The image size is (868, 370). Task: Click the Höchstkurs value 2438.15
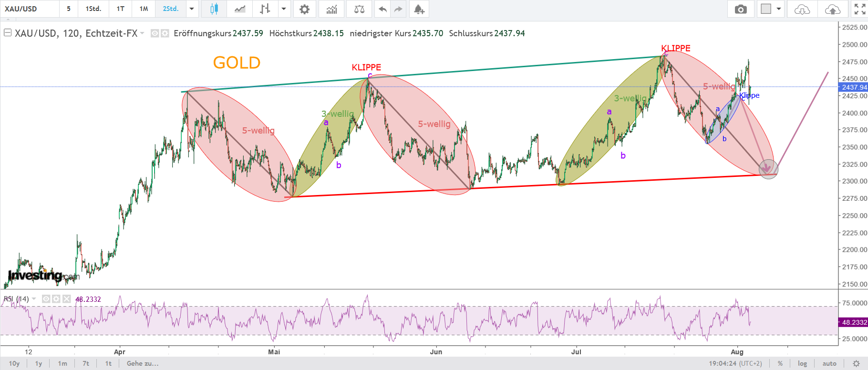[x=329, y=33]
